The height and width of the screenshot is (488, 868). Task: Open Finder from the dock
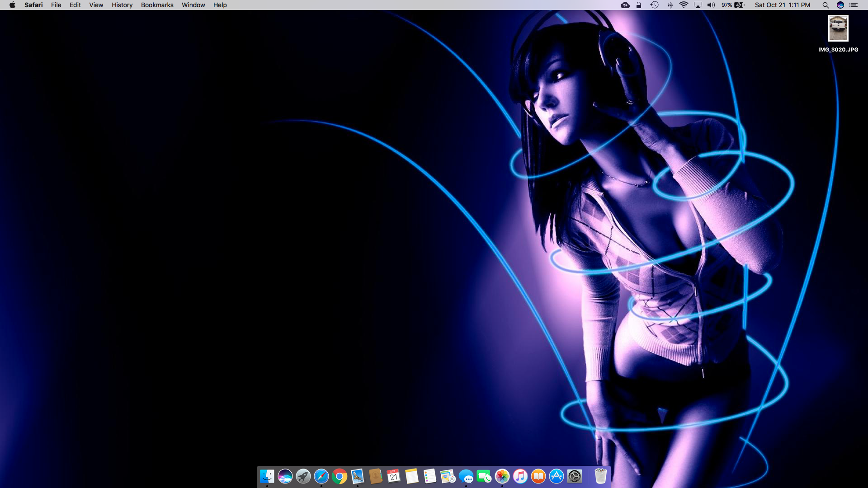click(x=267, y=476)
